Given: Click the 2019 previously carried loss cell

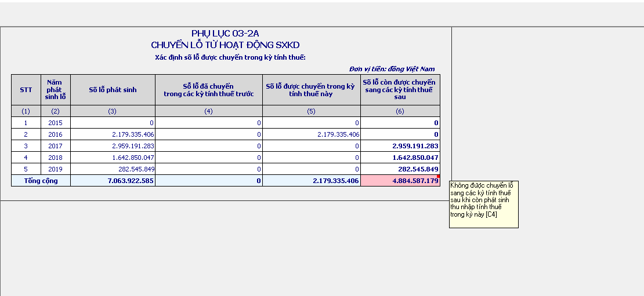Looking at the screenshot, I should coord(208,169).
